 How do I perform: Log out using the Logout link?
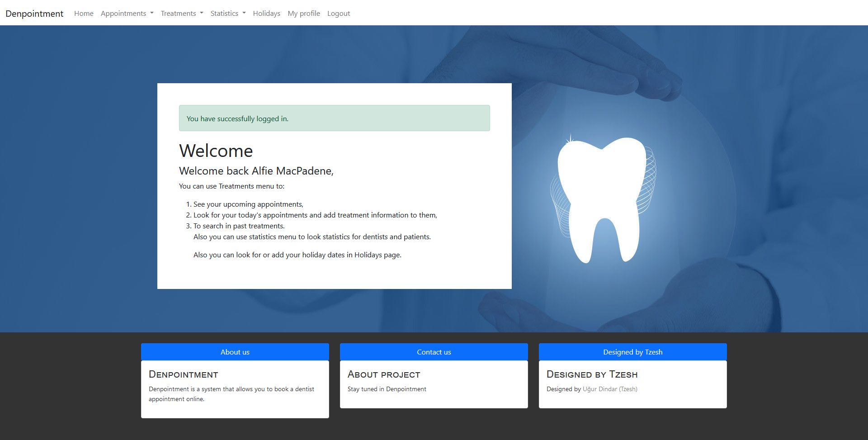[x=339, y=14]
